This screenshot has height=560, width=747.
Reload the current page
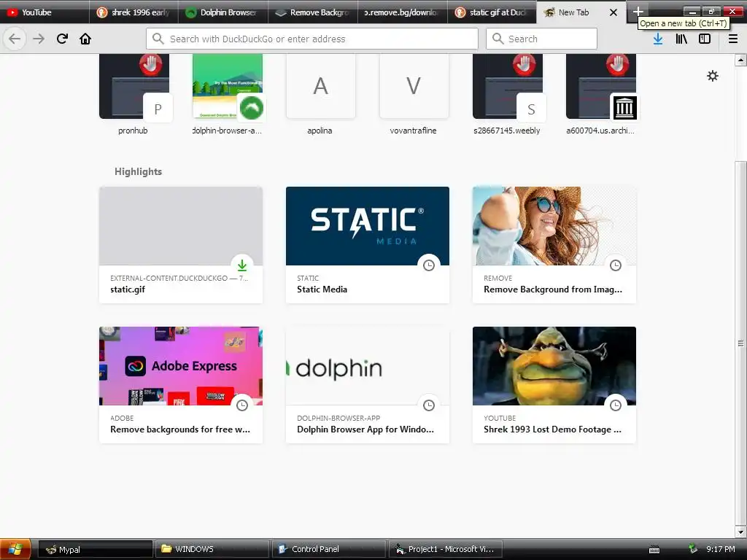(62, 39)
